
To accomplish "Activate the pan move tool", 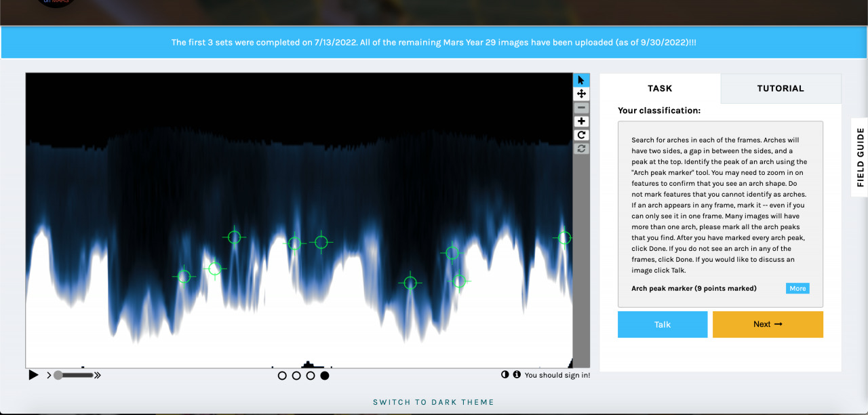I will pos(581,94).
